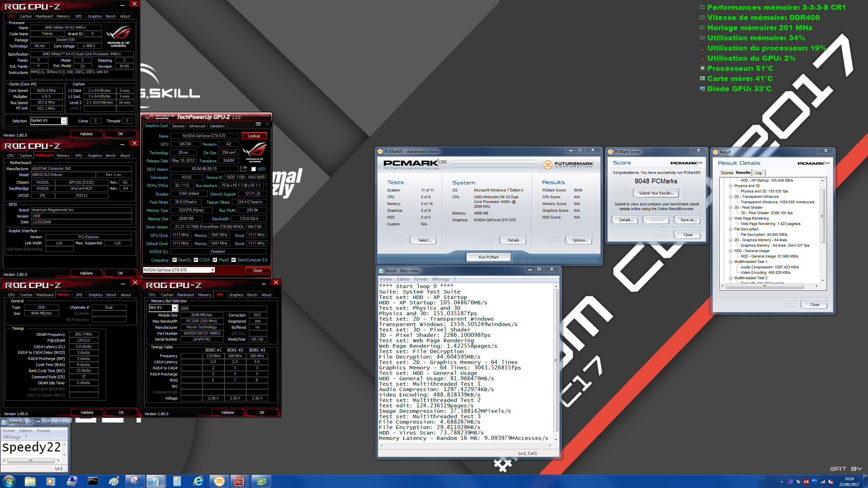This screenshot has height=488, width=868.
Task: Toggle the PhysX checkbox in GPU-Z
Action: coord(215,260)
